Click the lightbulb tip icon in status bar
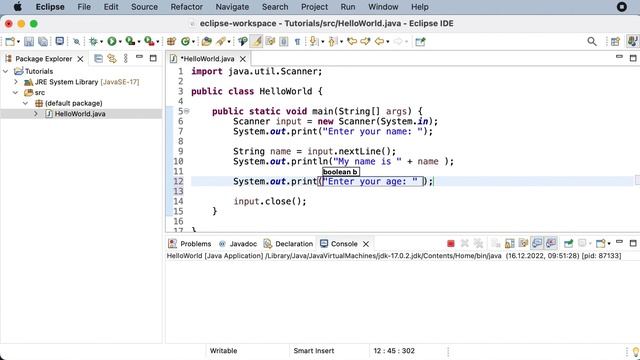Screen dimensions: 640x360 (636, 351)
